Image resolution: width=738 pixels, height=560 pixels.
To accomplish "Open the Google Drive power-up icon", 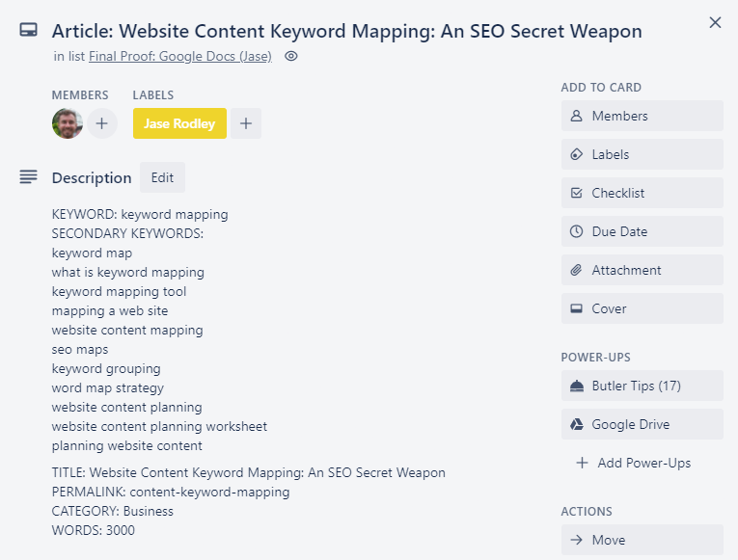I will [x=576, y=425].
